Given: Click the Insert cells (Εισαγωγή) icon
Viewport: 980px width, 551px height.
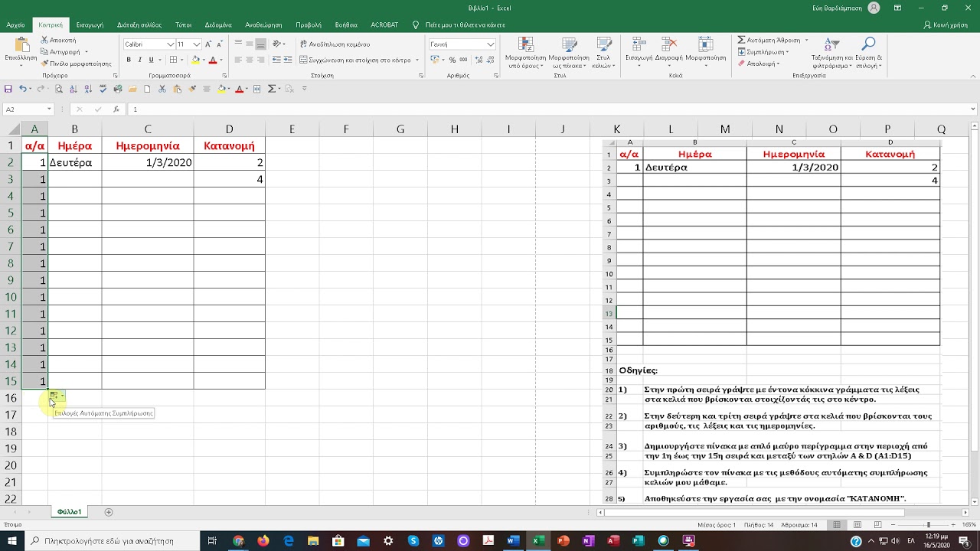Looking at the screenshot, I should click(x=639, y=45).
